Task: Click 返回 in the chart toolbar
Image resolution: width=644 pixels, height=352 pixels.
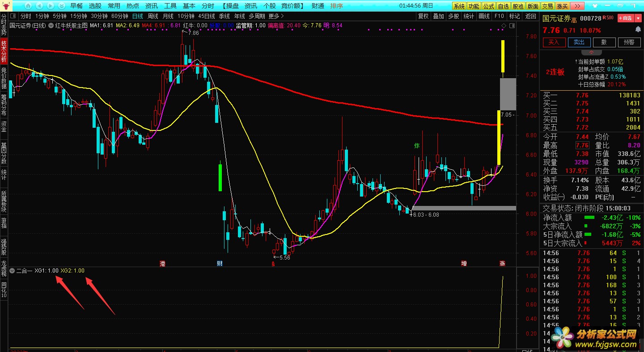Action: (x=530, y=16)
